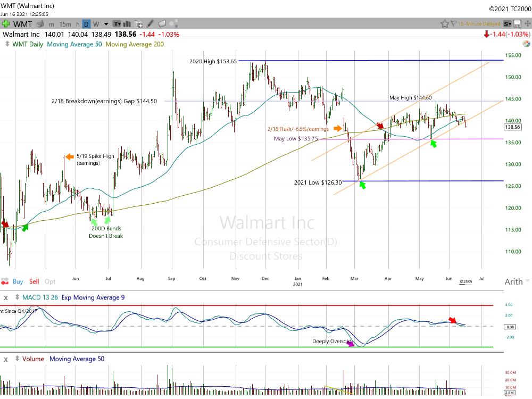Click the Opt options button
Viewport: 532px width, 399px height.
click(x=50, y=281)
